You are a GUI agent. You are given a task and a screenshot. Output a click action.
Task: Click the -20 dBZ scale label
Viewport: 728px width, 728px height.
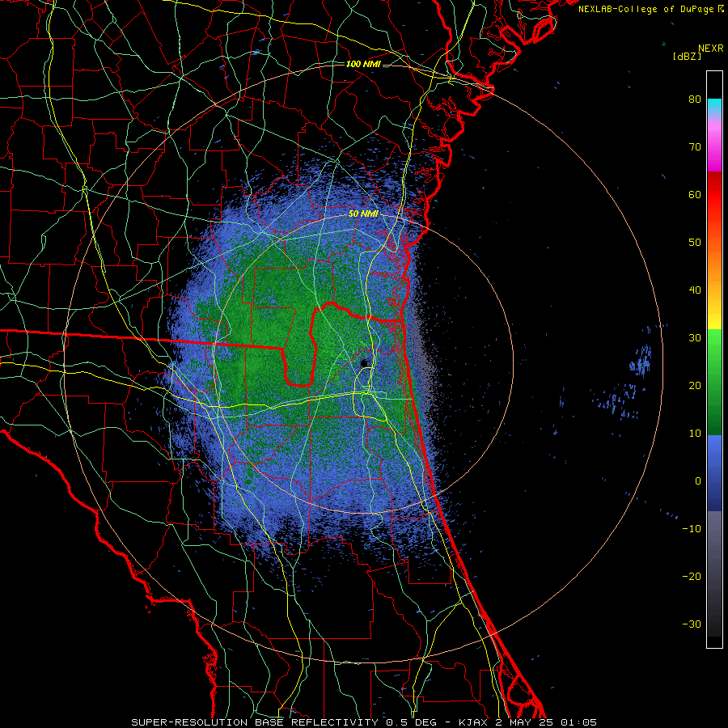point(692,577)
